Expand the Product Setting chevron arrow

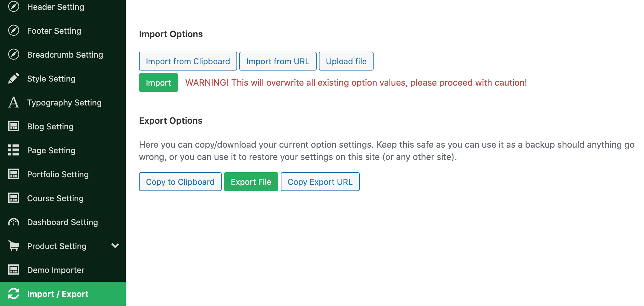click(115, 246)
